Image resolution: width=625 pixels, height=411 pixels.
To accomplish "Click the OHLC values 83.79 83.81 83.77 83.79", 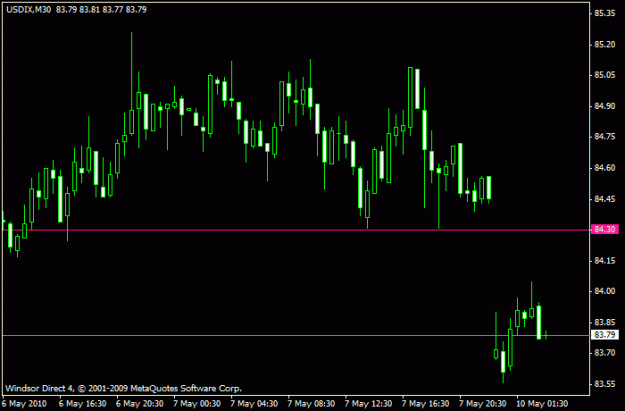I will point(101,9).
